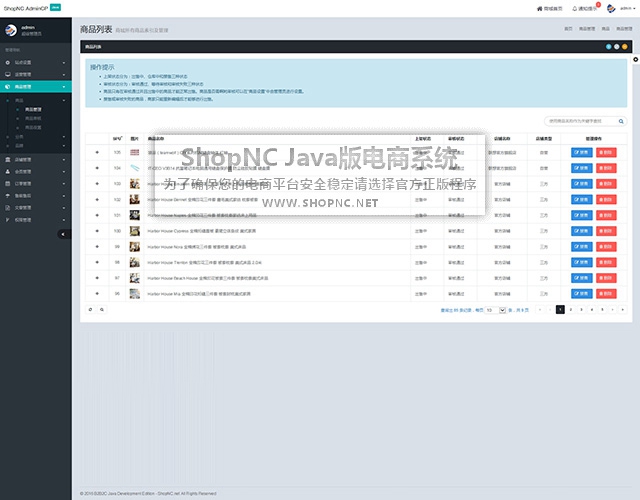Viewport: 640px width, 500px height.
Task: Click 'Harbor House Trenton' product name
Action: pyautogui.click(x=204, y=262)
